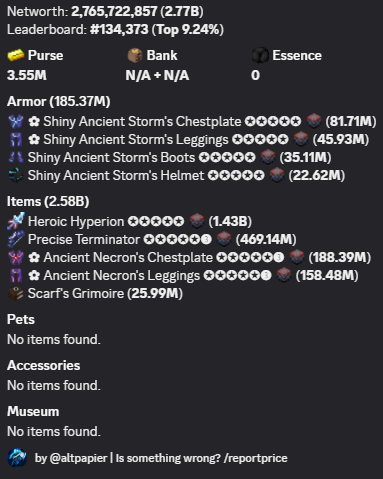Click the Storm's Boots icon

pos(16,157)
